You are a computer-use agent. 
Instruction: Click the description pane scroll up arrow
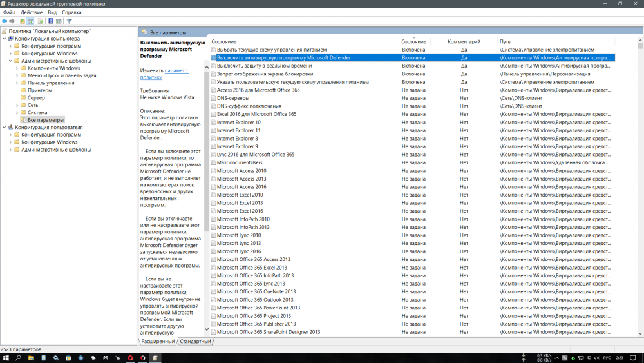[x=207, y=68]
